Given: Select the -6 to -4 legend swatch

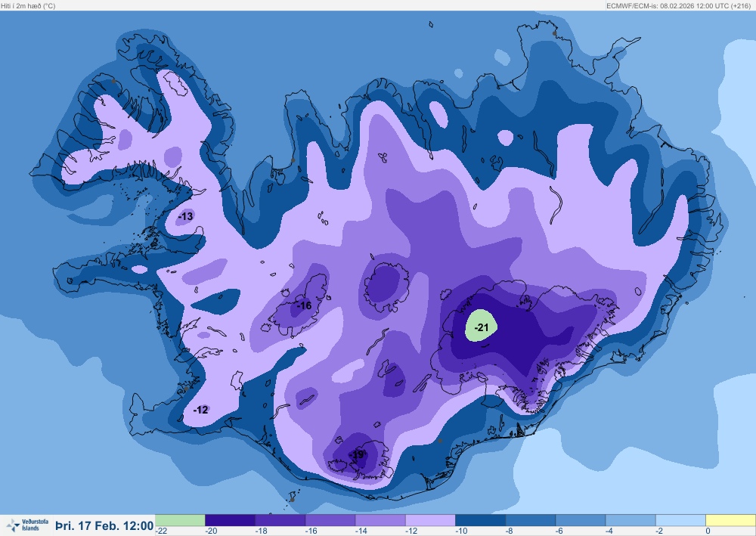Looking at the screenshot, I should coord(581,520).
